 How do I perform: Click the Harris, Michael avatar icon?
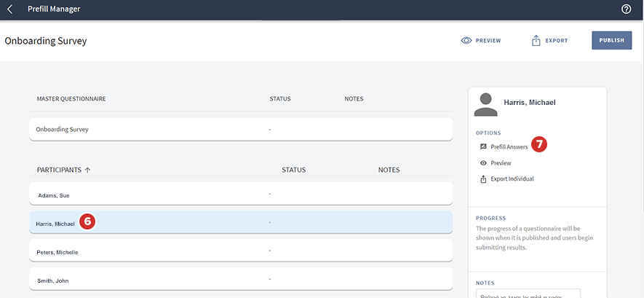485,104
